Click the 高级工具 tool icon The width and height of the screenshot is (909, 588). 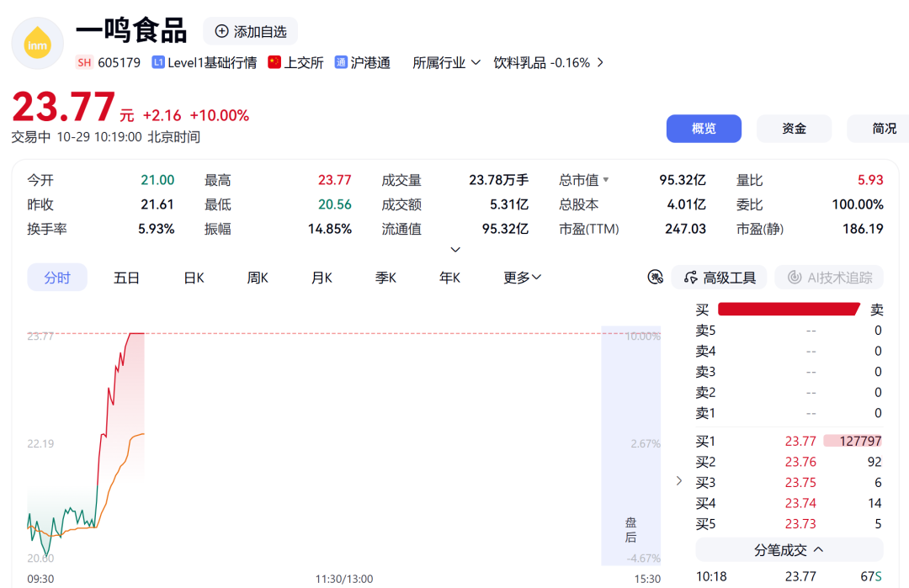pyautogui.click(x=690, y=278)
